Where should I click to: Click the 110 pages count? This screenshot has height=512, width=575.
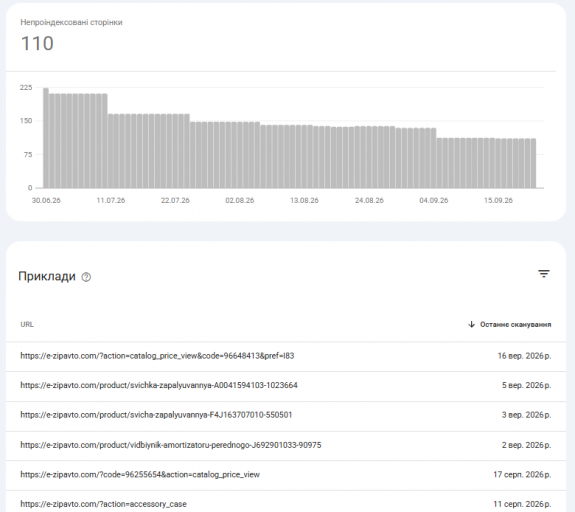tap(37, 43)
